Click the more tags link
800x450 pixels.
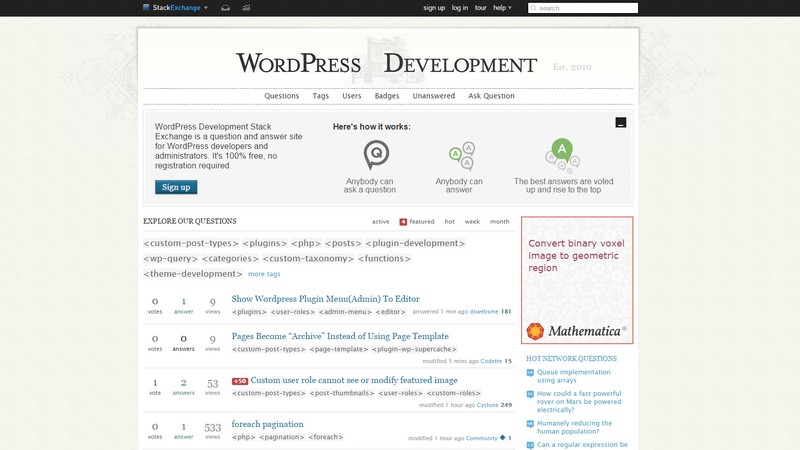pos(264,274)
